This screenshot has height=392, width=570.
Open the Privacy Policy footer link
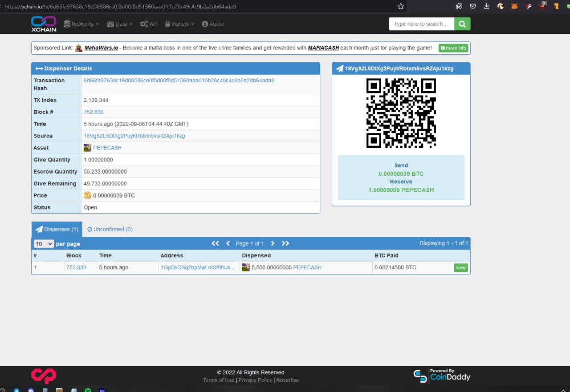point(255,380)
